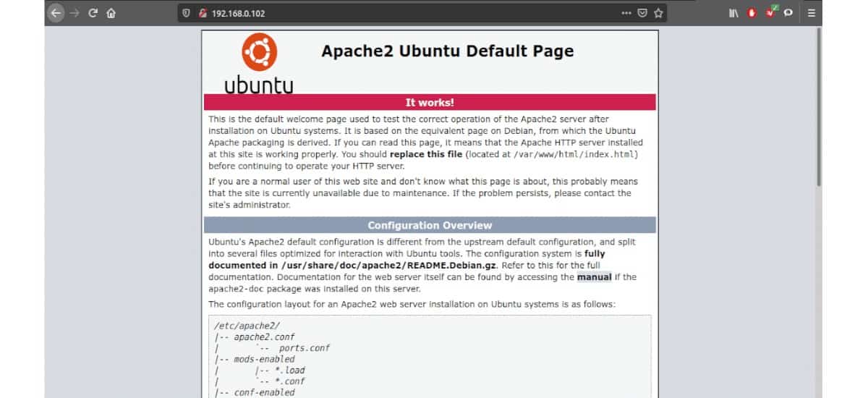Open the Firefox hamburger menu
Image resolution: width=868 pixels, height=398 pixels.
(x=811, y=13)
